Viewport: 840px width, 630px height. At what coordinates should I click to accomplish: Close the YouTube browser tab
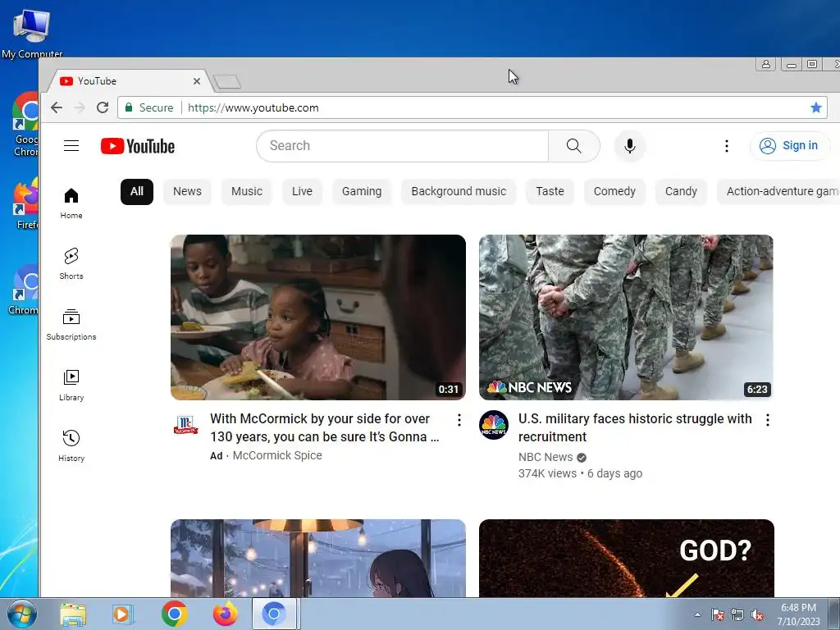(x=197, y=81)
